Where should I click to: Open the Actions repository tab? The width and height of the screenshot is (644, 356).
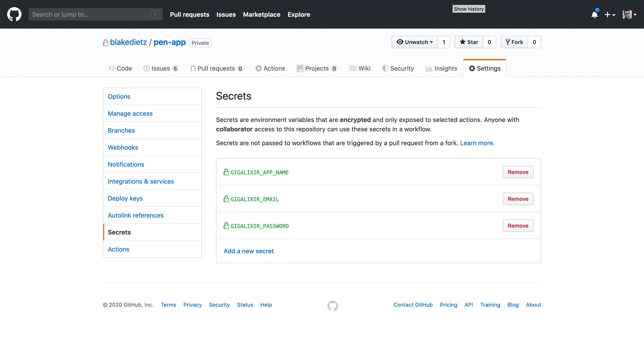click(x=270, y=68)
